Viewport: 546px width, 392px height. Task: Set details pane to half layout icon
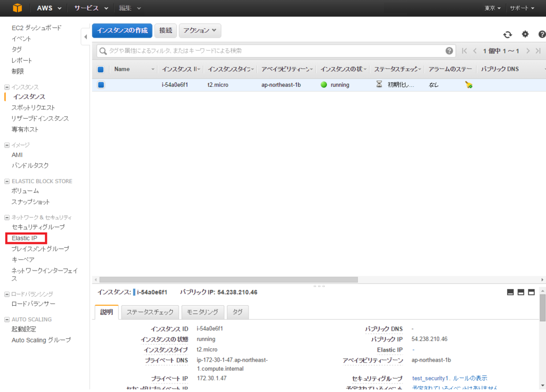(x=520, y=292)
